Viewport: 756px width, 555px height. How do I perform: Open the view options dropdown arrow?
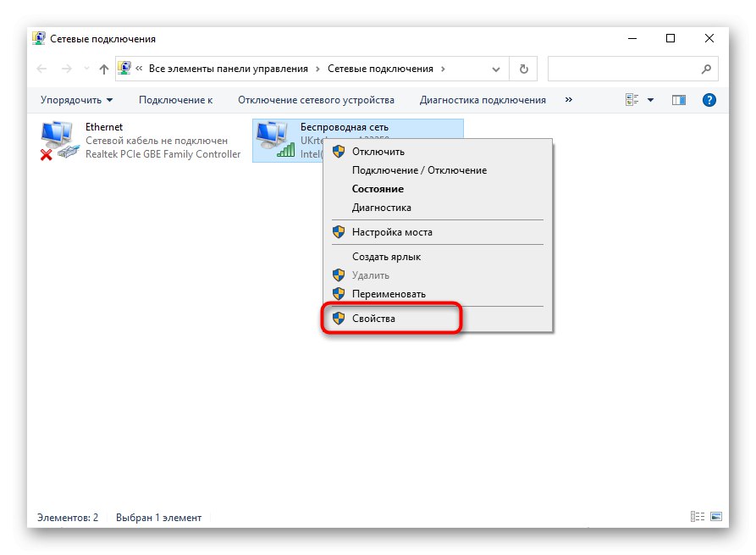pyautogui.click(x=650, y=100)
